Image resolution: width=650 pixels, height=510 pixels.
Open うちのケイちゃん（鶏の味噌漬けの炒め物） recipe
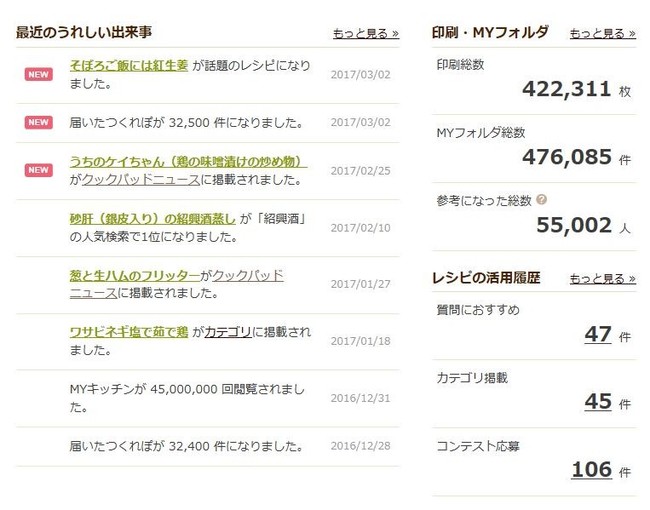pyautogui.click(x=188, y=161)
